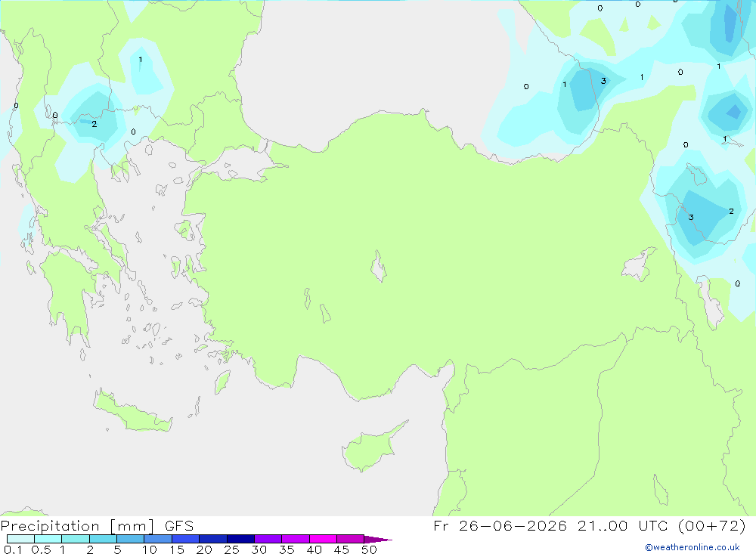This screenshot has height=554, width=756.
Task: Click the '50' legend label
Action: coord(369,549)
